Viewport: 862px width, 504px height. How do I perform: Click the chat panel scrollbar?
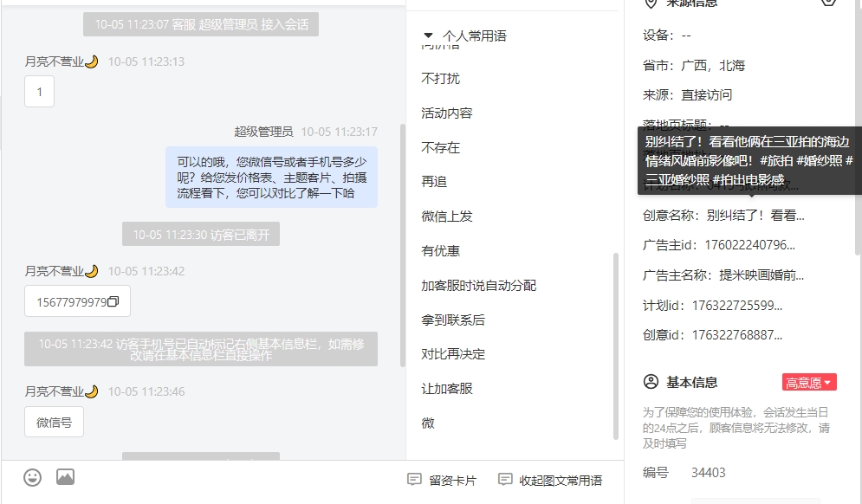pos(403,245)
